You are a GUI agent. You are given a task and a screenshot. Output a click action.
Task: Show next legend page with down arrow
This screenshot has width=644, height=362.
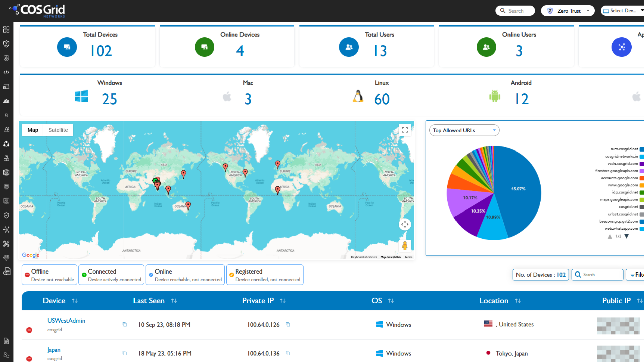(x=626, y=236)
